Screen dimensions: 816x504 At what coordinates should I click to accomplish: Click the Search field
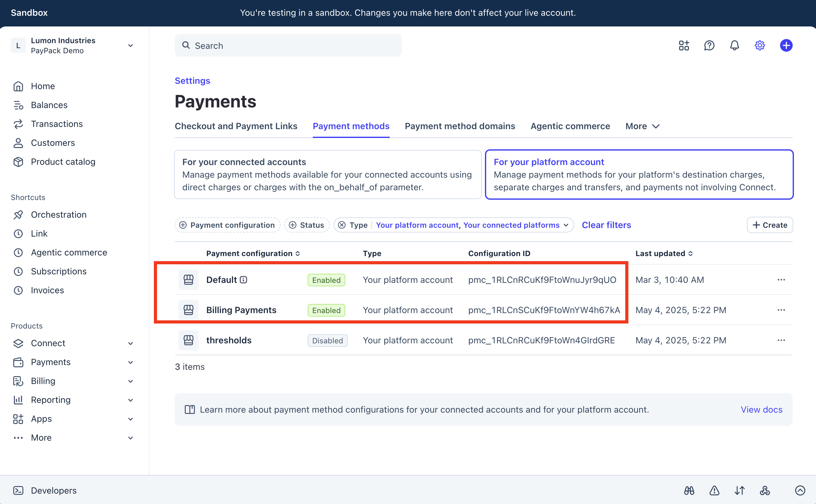[288, 45]
